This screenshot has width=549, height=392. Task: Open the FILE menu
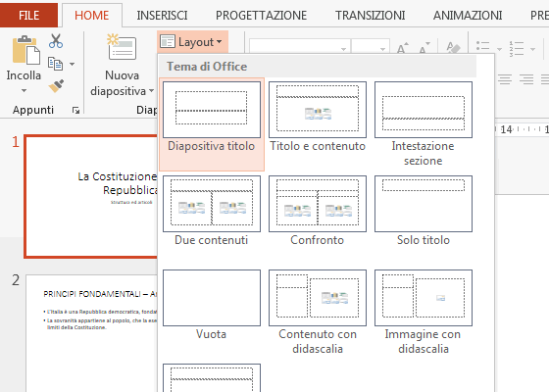(28, 16)
